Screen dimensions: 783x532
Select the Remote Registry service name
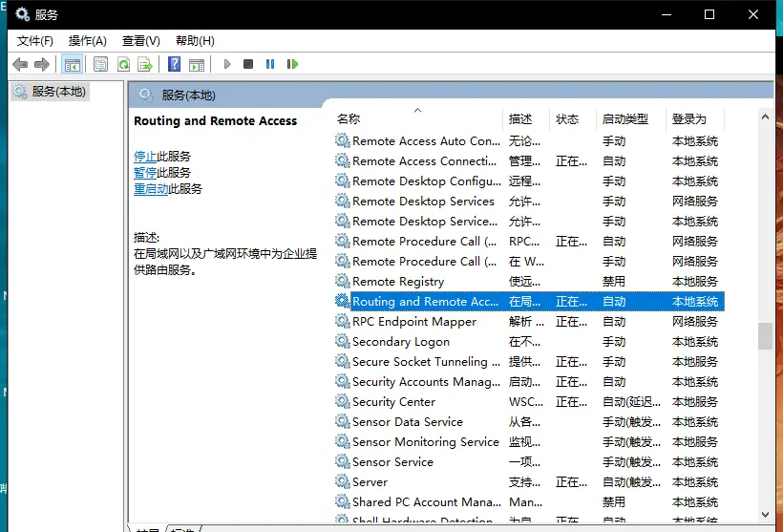click(398, 282)
